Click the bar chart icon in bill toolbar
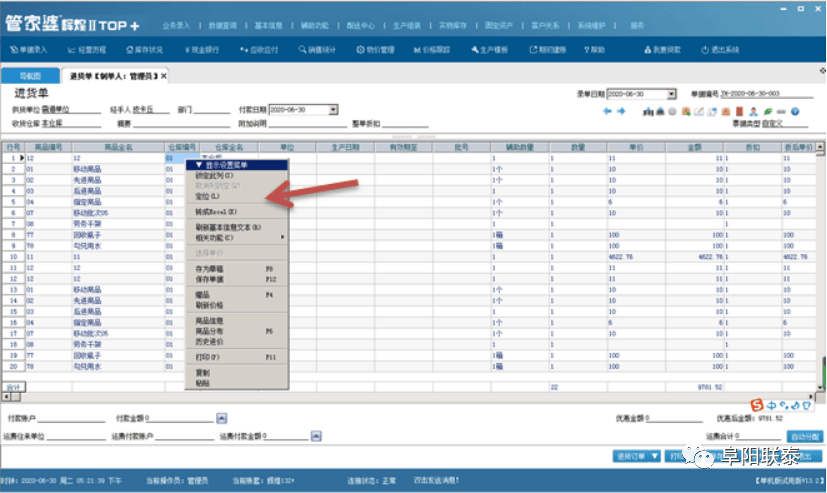The width and height of the screenshot is (827, 493). coord(648,112)
